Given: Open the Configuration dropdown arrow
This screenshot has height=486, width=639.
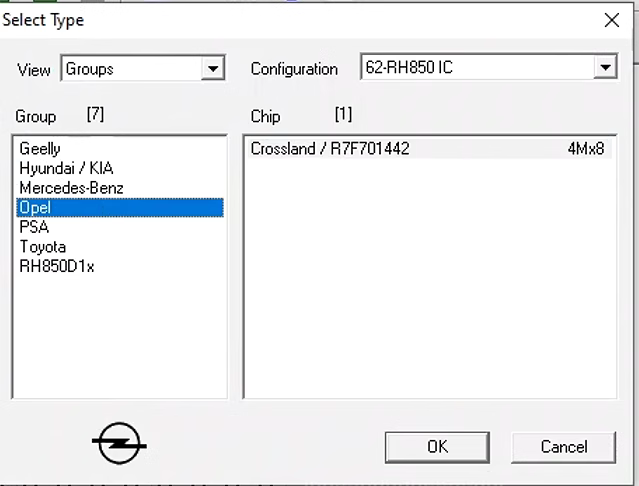Looking at the screenshot, I should pyautogui.click(x=604, y=68).
